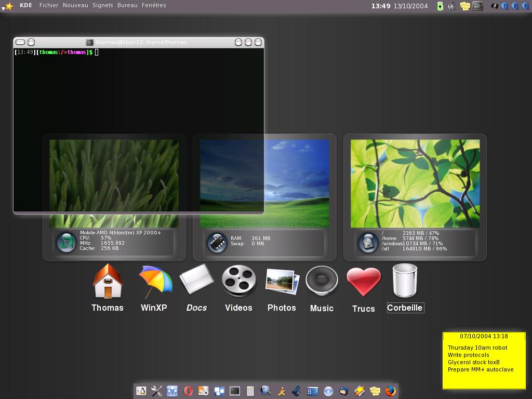Open the yellow sticky notes in dock
The image size is (532, 399).
(x=375, y=391)
